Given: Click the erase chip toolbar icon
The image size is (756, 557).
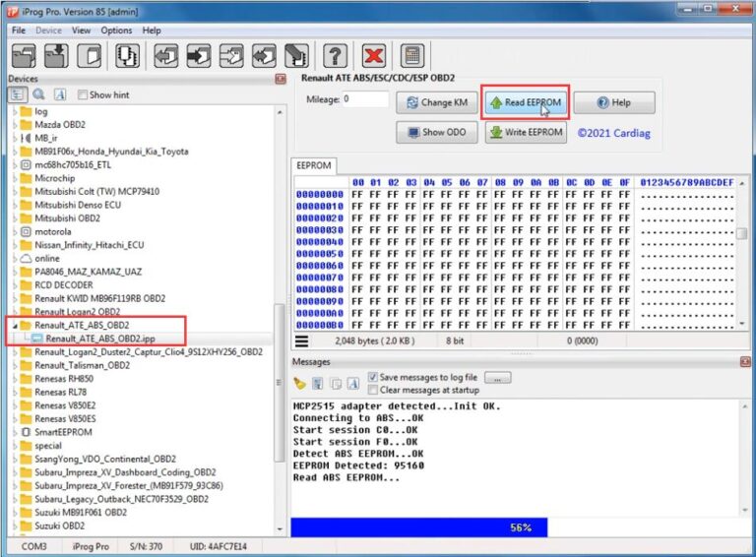Looking at the screenshot, I should point(296,55).
